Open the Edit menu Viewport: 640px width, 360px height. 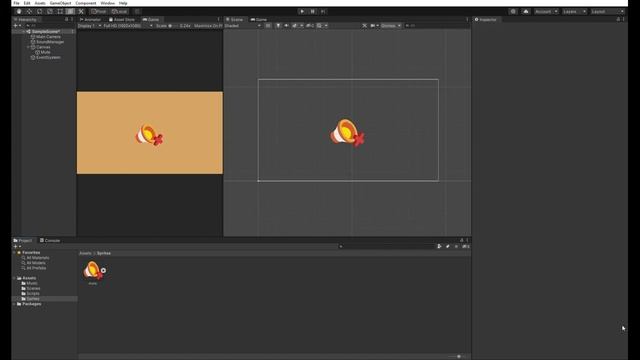click(x=27, y=3)
